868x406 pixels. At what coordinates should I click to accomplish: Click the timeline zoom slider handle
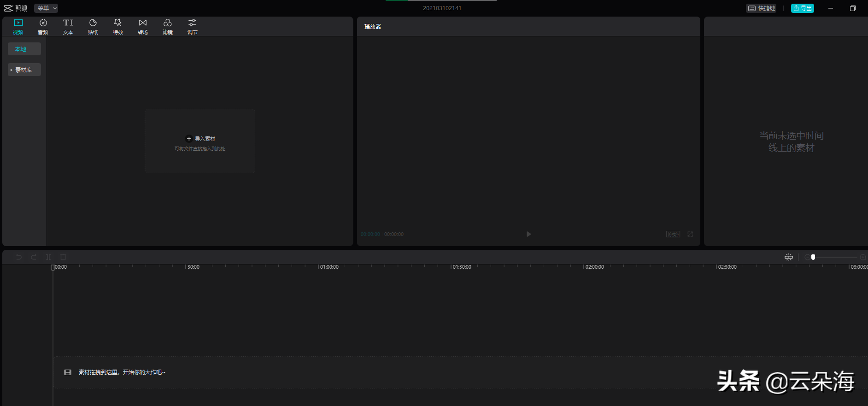tap(813, 257)
